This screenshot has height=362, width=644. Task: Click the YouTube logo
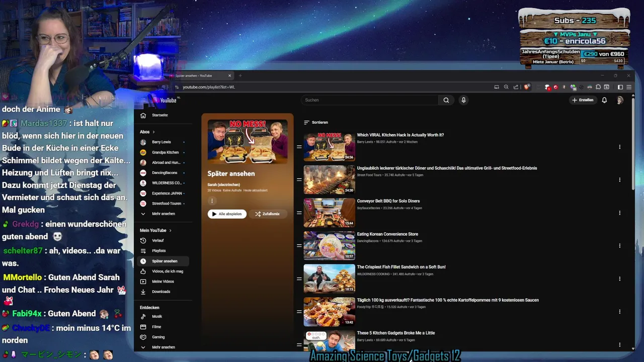tap(165, 100)
